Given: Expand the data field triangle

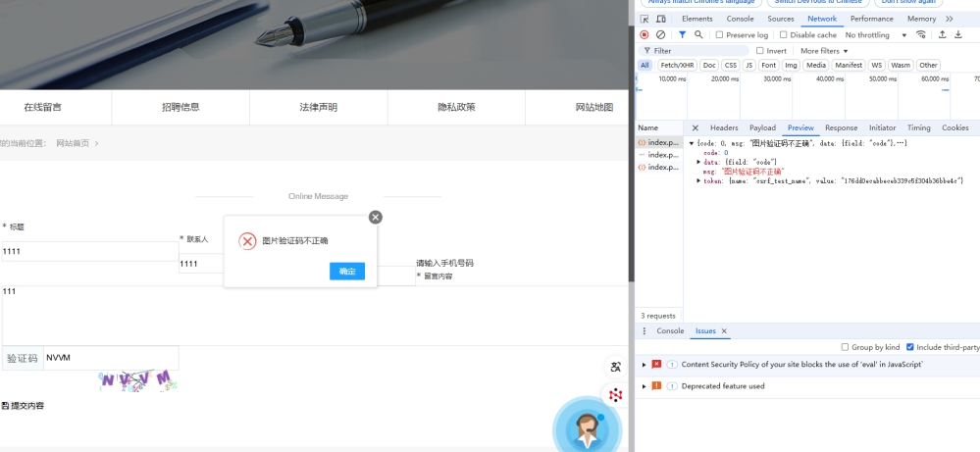Looking at the screenshot, I should 698,162.
